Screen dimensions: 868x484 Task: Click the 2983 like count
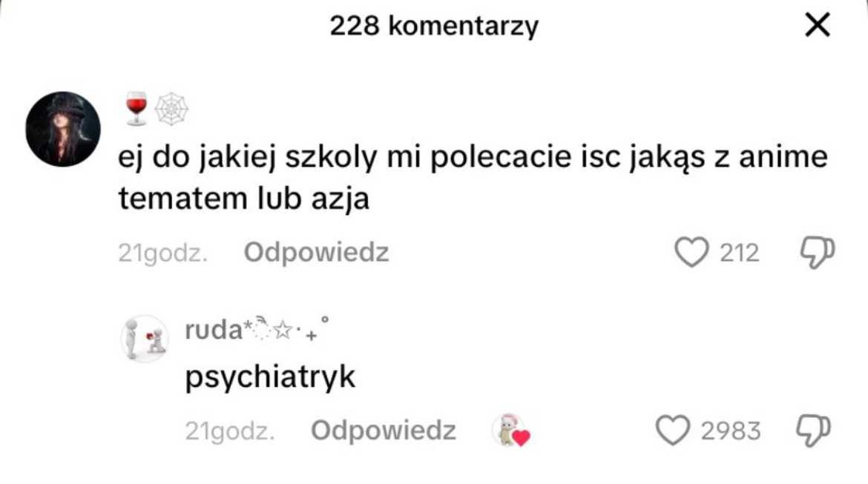(x=731, y=431)
